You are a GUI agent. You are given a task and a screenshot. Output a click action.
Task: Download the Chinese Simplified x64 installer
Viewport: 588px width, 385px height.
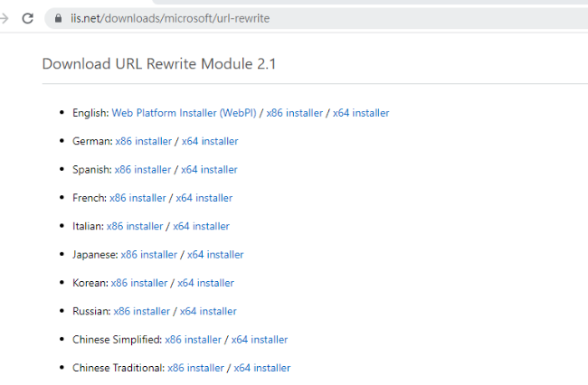(x=260, y=340)
